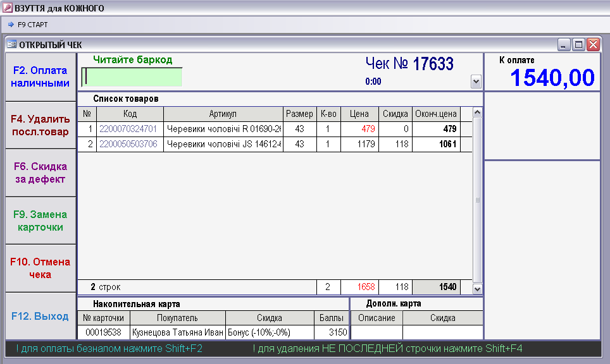This screenshot has height=364, width=610.
Task: Select product code 2200050503706 in the list
Action: pyautogui.click(x=128, y=144)
